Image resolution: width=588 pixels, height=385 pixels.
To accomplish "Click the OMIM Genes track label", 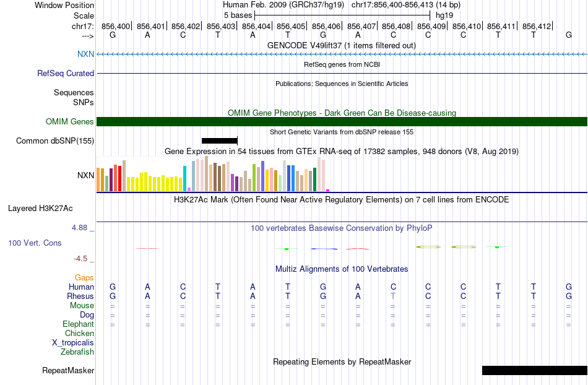I will [x=70, y=121].
